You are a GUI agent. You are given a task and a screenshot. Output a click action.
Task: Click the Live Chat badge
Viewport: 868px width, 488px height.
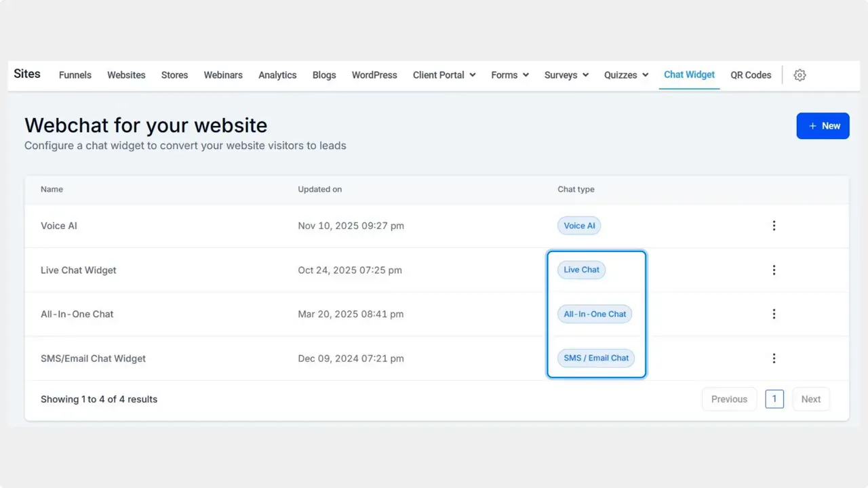pyautogui.click(x=581, y=270)
